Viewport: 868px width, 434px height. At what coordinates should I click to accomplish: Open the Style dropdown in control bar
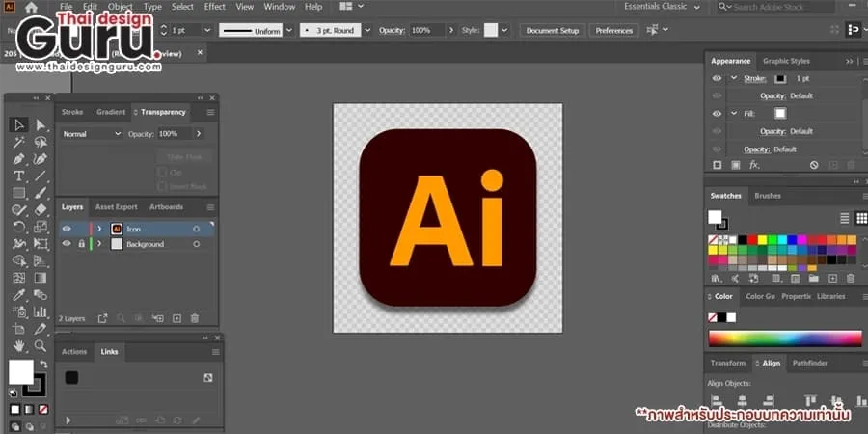(503, 31)
